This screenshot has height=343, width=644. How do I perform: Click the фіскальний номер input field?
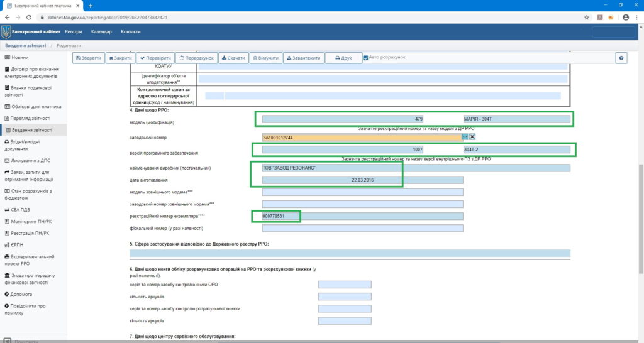point(362,227)
